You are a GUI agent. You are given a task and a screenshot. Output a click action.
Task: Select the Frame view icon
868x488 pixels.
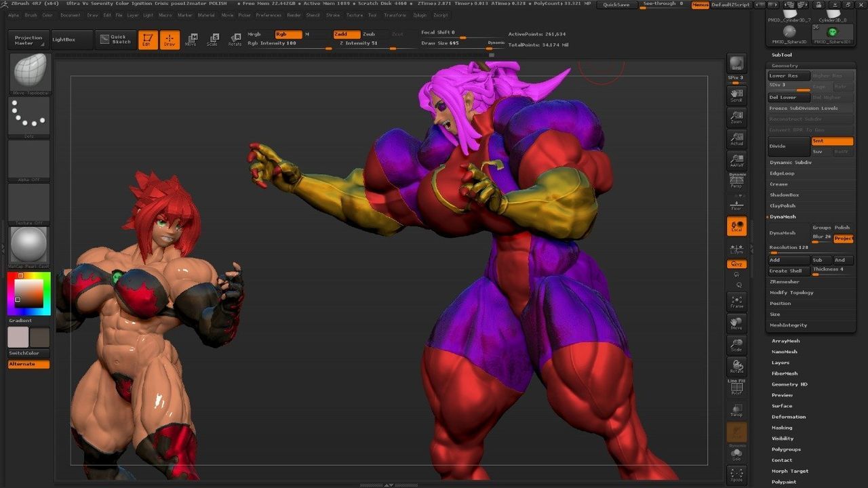click(x=736, y=302)
